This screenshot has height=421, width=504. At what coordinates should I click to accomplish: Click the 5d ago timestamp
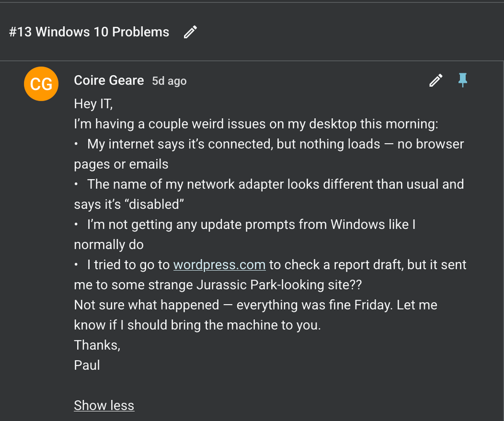[x=169, y=81]
